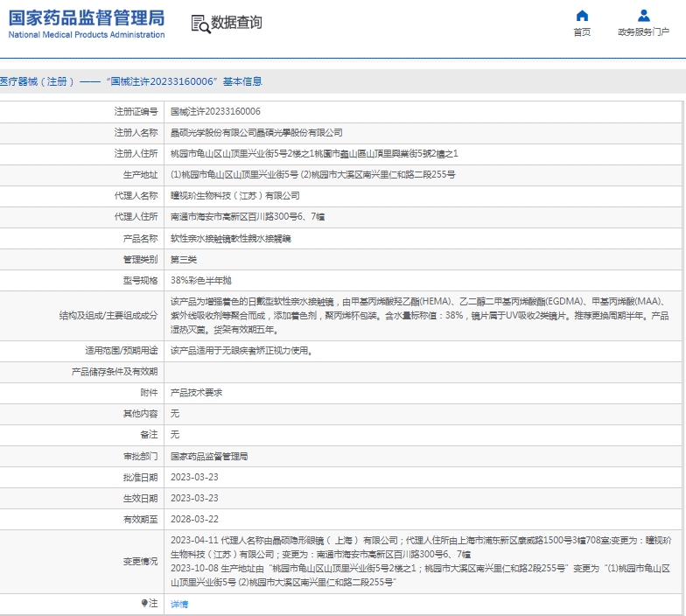
Task: Click the 结构及组成/主要组成成分 row label
Action: pos(108,315)
